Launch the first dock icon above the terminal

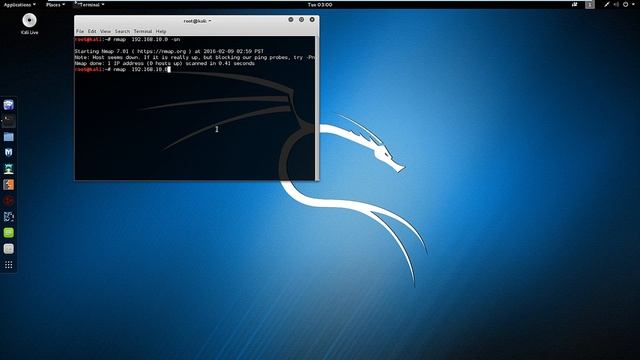[9, 105]
